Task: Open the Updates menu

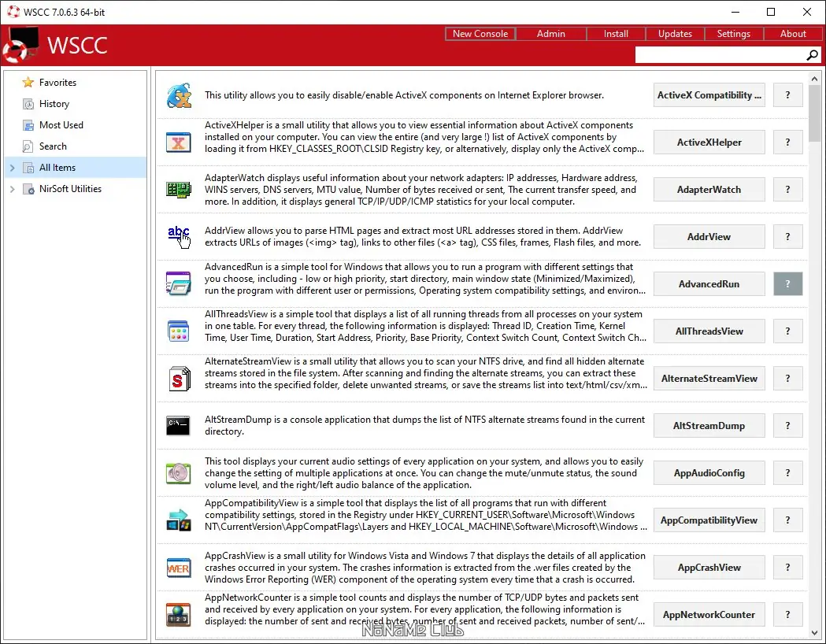Action: [675, 34]
